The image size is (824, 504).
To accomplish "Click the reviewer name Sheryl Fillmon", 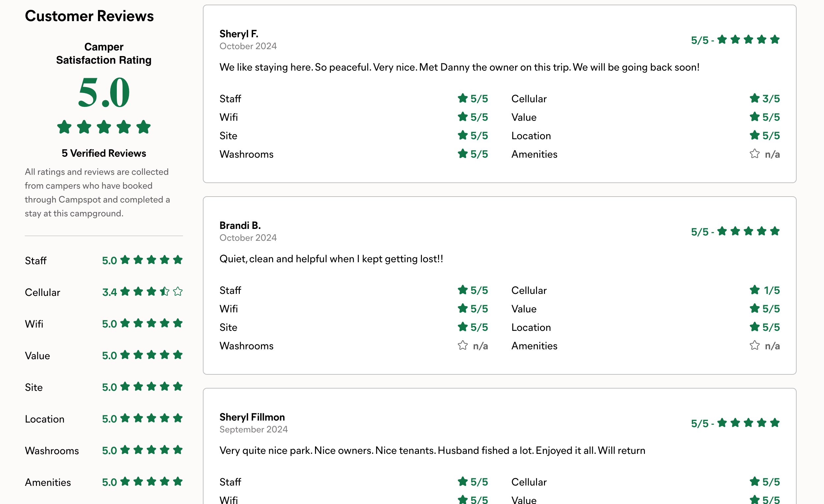I will pyautogui.click(x=252, y=417).
